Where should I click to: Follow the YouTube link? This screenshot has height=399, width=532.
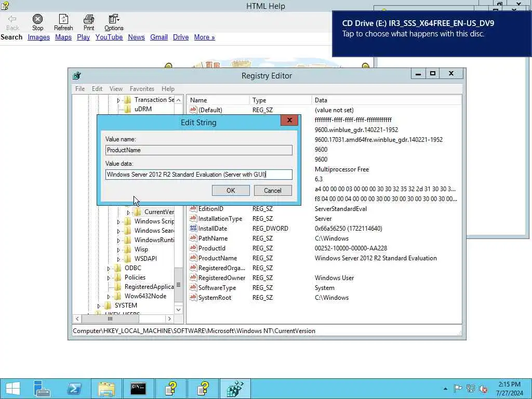(x=109, y=37)
